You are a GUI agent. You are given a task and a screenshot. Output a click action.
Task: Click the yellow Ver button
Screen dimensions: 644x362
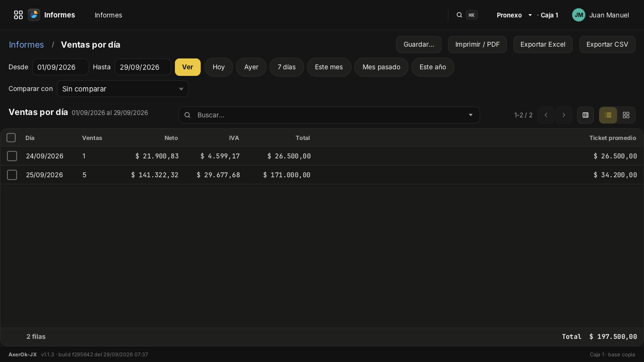click(x=188, y=67)
